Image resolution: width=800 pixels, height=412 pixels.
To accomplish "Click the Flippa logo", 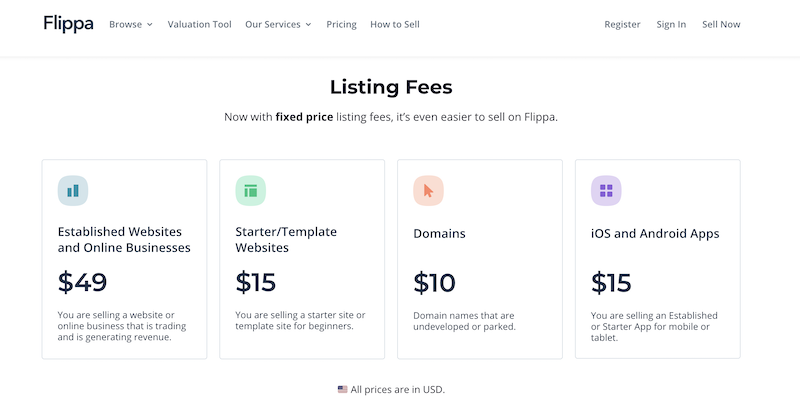I will (x=68, y=24).
